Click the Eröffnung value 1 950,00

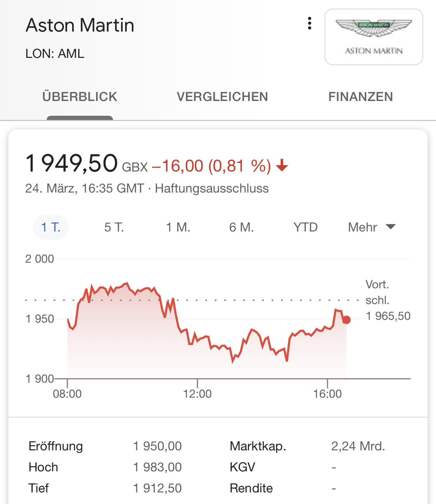(157, 446)
